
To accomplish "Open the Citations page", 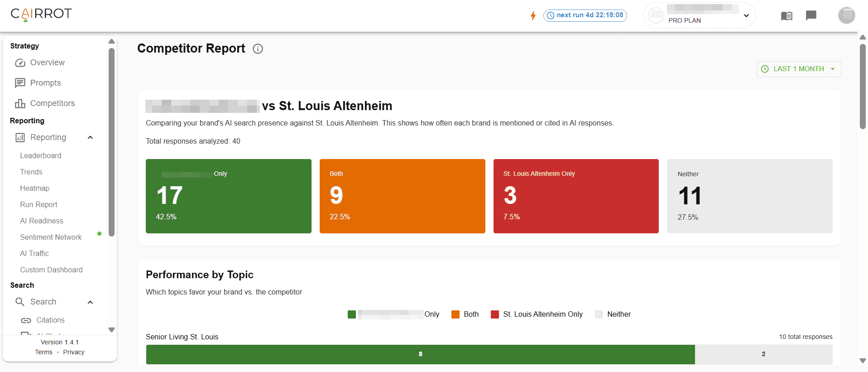I will click(x=51, y=320).
